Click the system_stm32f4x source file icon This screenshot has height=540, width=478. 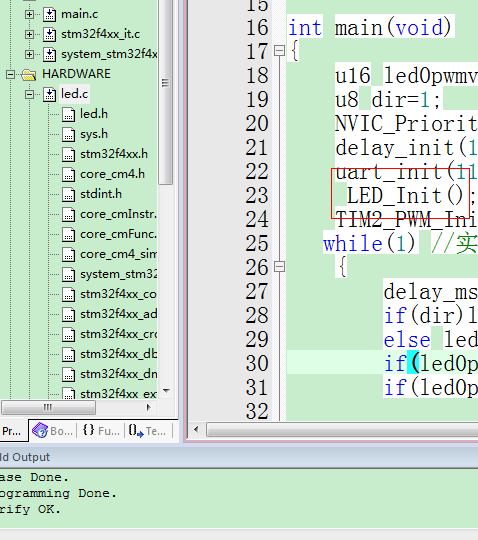pyautogui.click(x=50, y=54)
